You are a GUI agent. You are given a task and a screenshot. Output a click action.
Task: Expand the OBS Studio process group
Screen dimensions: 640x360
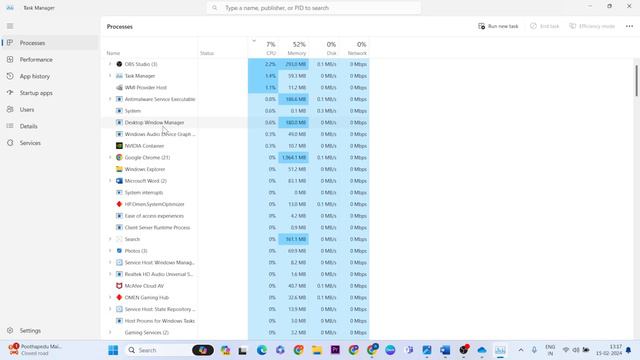click(109, 64)
